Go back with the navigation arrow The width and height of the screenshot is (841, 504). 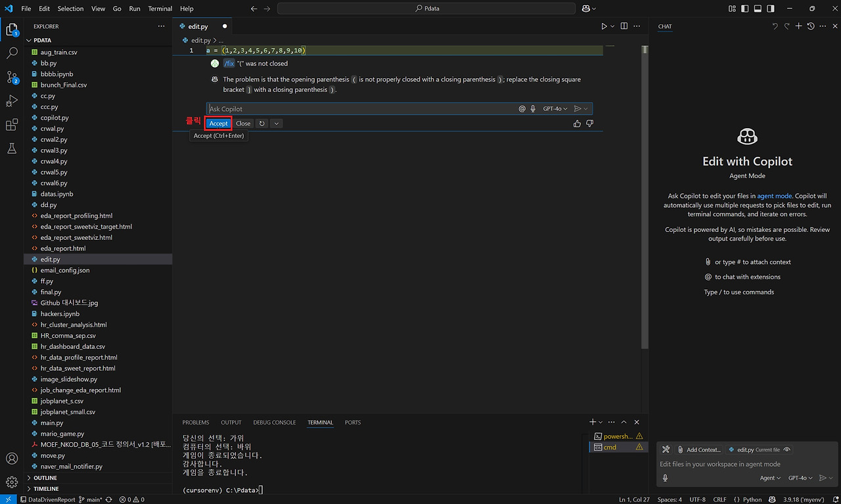tap(254, 9)
